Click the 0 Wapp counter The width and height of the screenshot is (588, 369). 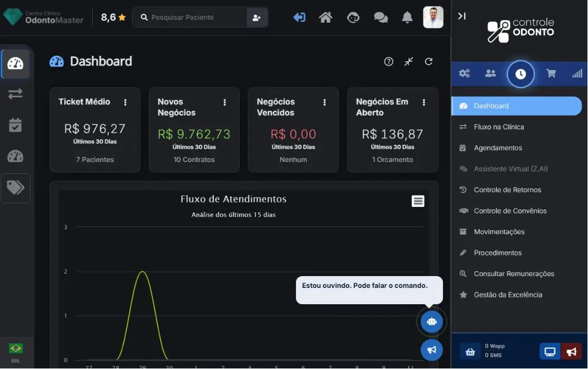pos(495,346)
